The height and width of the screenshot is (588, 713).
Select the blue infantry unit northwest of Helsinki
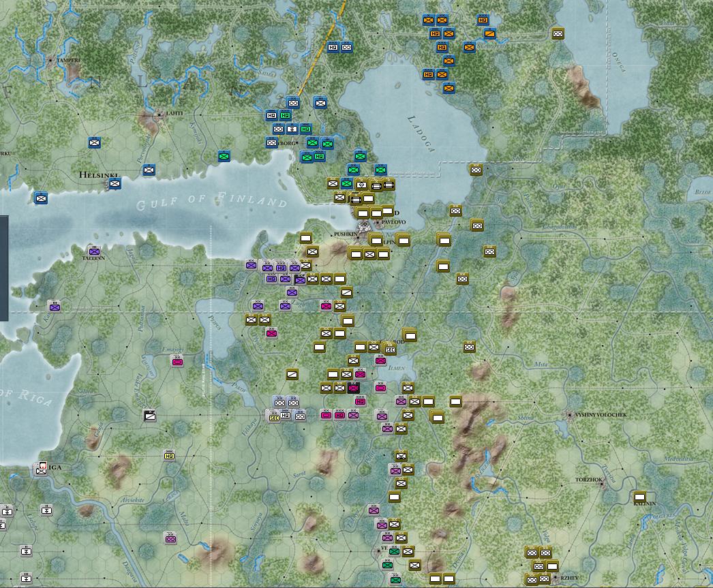[x=94, y=142]
